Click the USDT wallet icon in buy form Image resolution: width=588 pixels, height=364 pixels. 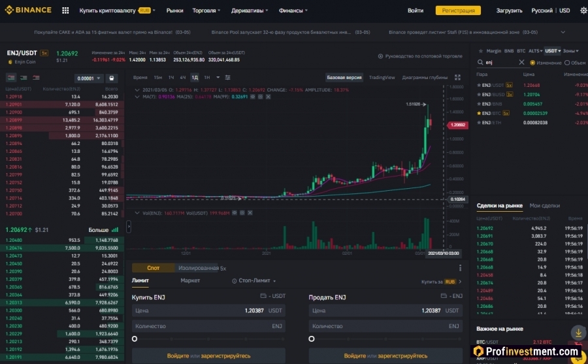click(263, 295)
